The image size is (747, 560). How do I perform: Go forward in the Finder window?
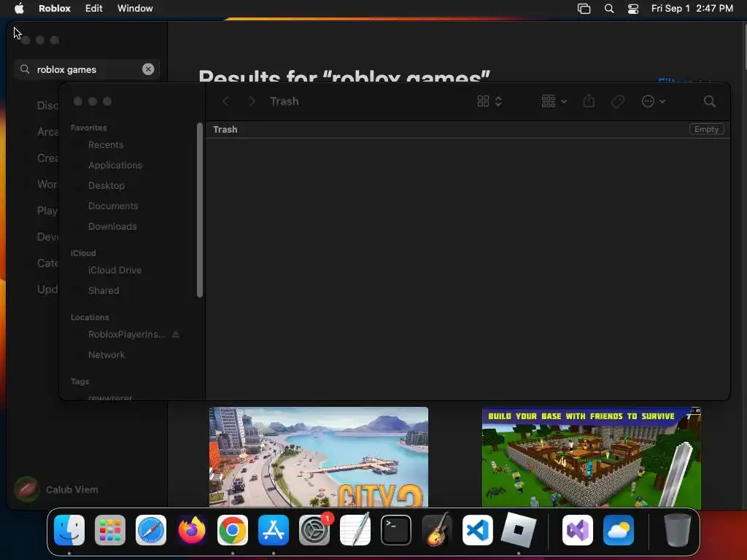coord(252,101)
